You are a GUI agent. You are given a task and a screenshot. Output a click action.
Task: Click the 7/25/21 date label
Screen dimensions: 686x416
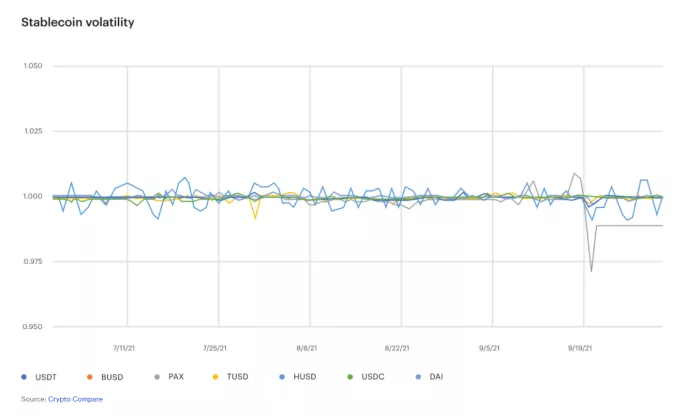point(215,348)
